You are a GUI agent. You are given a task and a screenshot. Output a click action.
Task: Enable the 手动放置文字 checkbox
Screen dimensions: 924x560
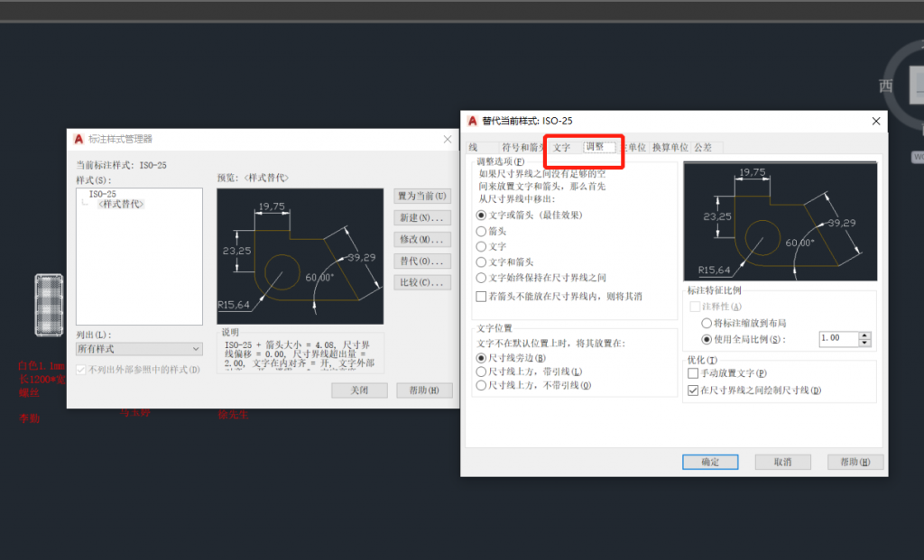pyautogui.click(x=693, y=373)
